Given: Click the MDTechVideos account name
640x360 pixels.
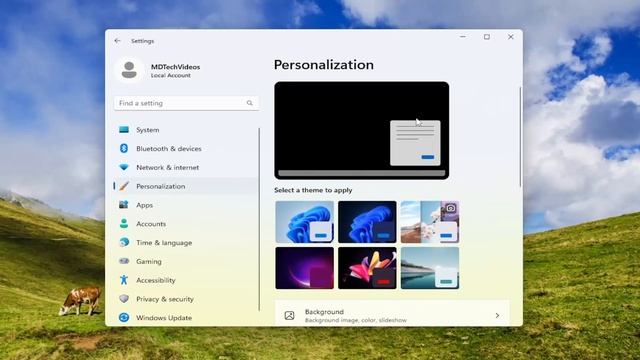Looking at the screenshot, I should tap(176, 67).
